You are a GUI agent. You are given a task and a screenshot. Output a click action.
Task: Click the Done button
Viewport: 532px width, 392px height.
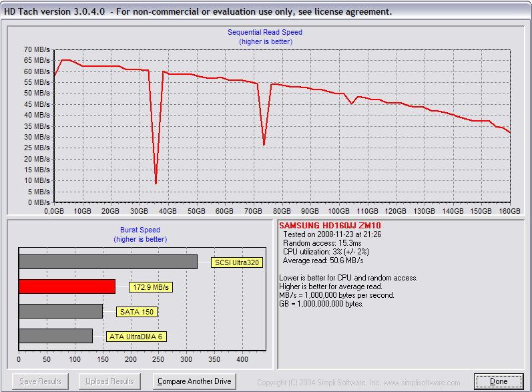tap(499, 381)
